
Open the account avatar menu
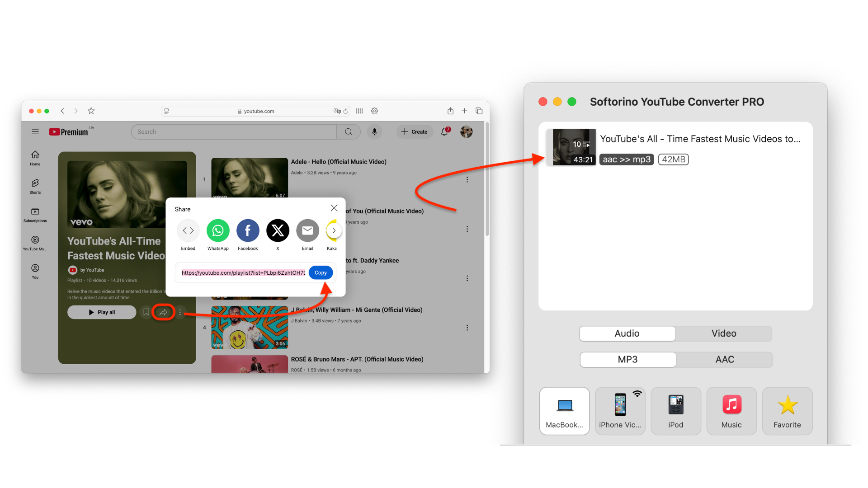467,131
